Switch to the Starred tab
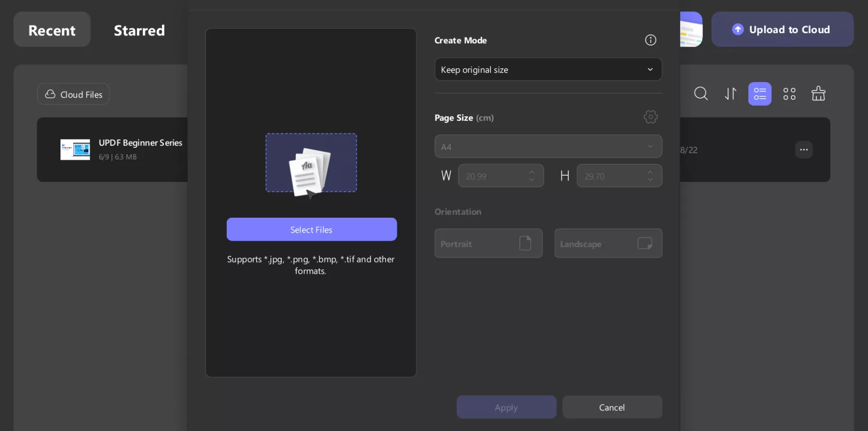This screenshot has width=868, height=431. 139,30
